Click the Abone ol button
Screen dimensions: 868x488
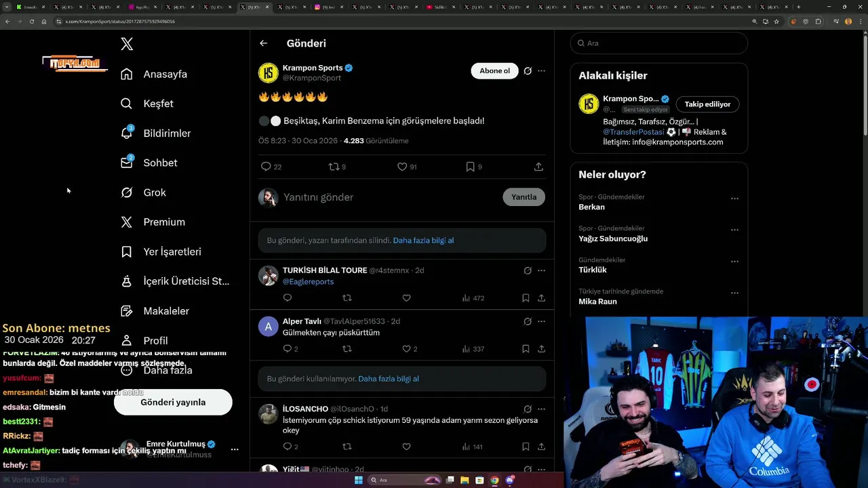[x=494, y=70]
